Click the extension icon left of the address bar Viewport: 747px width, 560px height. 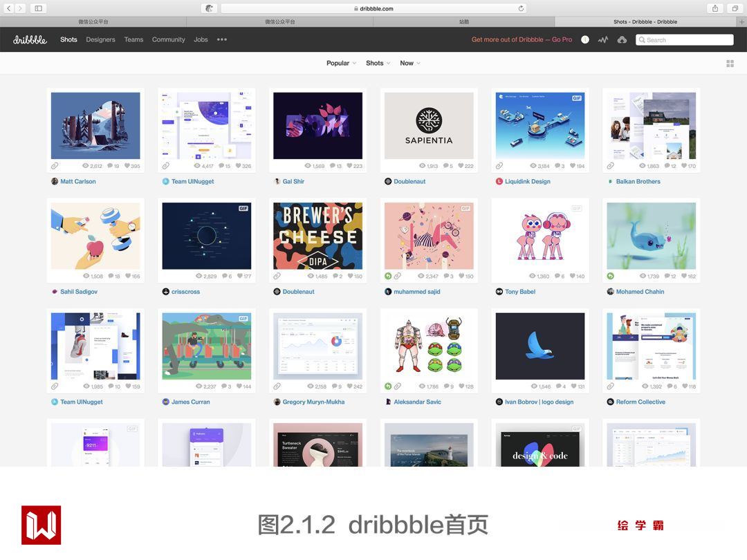pos(209,8)
